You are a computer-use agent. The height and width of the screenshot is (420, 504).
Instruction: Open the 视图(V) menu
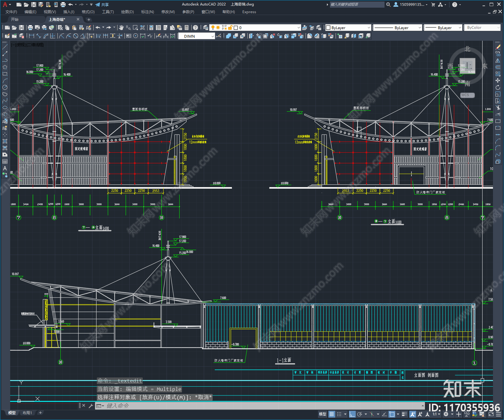[50, 12]
